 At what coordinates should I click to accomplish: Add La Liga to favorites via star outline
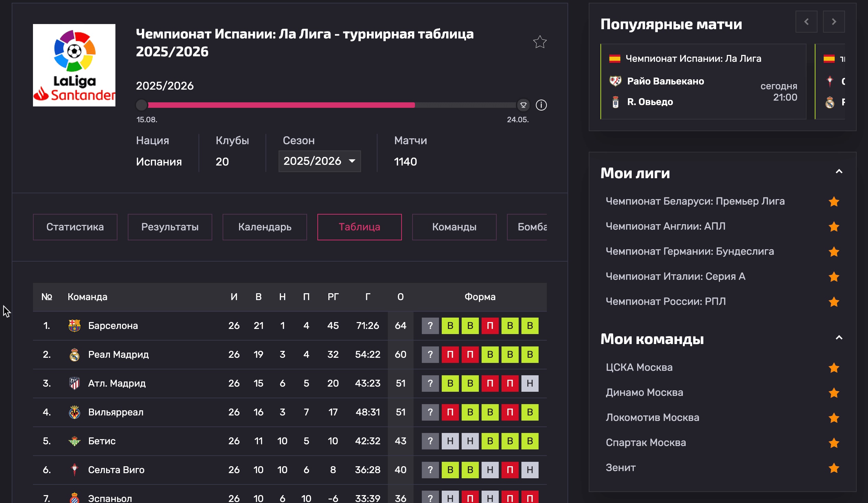click(540, 42)
